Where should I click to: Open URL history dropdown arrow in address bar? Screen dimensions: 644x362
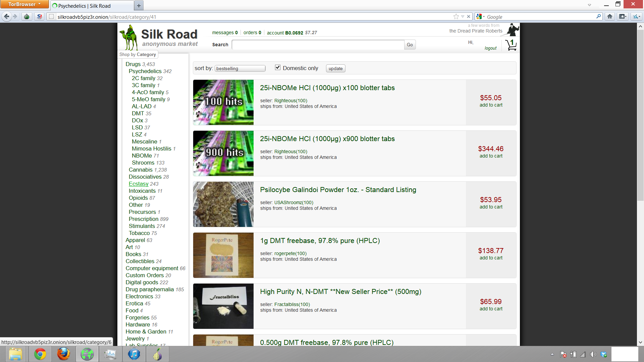point(463,16)
